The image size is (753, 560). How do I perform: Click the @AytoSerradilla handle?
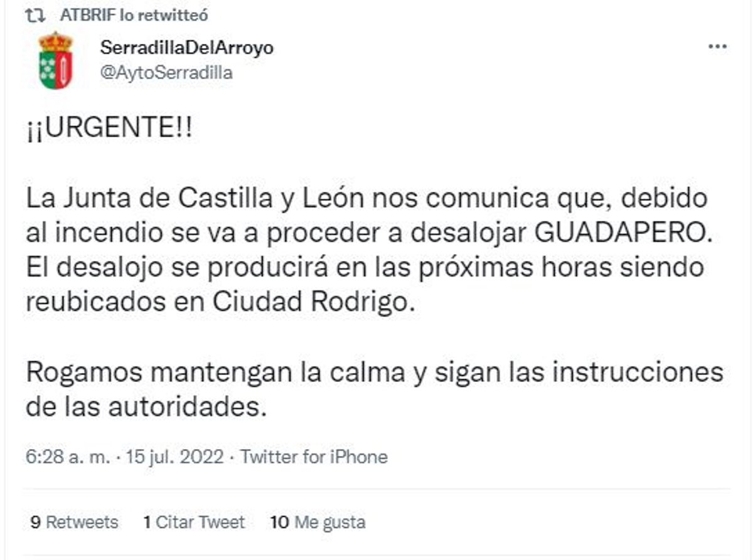point(166,73)
